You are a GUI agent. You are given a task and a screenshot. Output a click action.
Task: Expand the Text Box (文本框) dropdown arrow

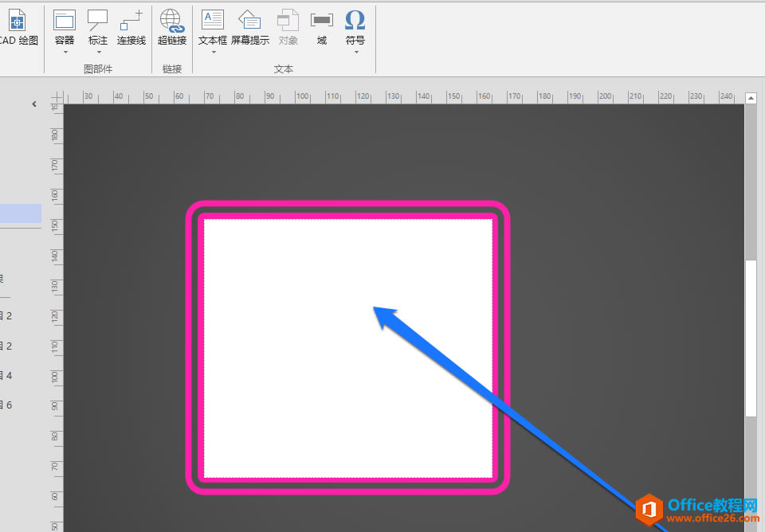(x=213, y=53)
